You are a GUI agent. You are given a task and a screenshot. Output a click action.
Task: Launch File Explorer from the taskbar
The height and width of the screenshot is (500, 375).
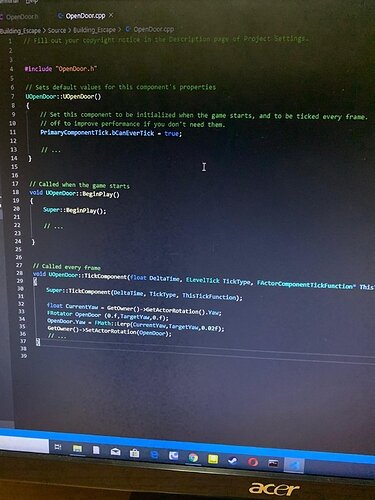tap(77, 449)
